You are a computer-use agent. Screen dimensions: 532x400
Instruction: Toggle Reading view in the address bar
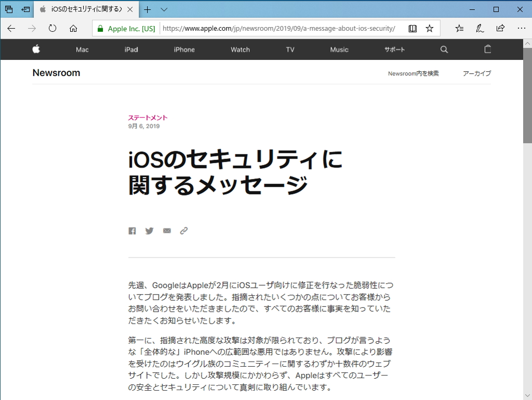tap(412, 29)
